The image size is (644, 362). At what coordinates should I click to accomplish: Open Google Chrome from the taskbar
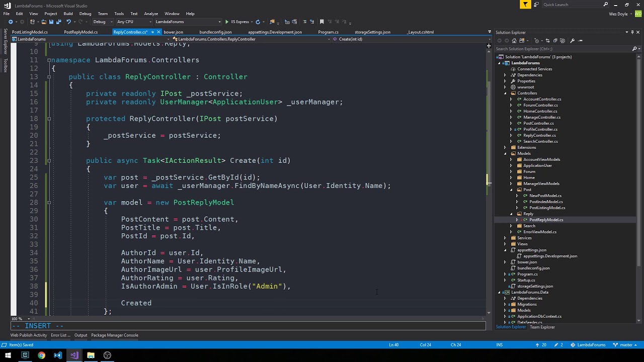click(41, 355)
